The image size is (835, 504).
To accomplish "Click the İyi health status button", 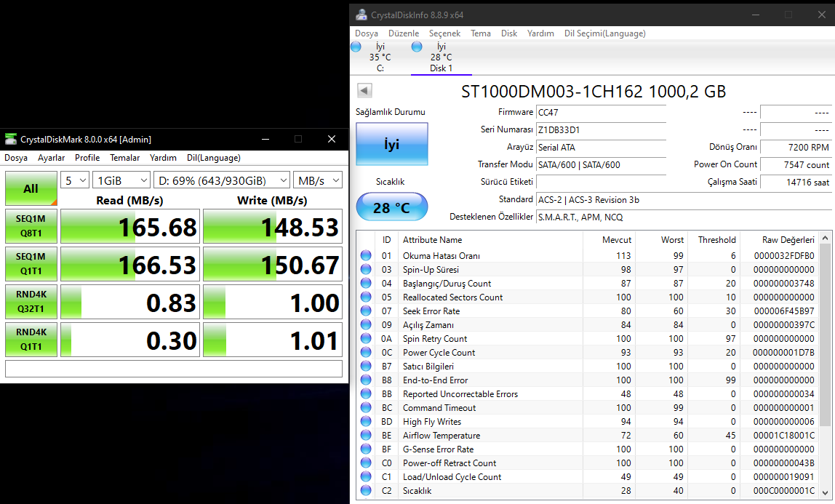I will [391, 145].
